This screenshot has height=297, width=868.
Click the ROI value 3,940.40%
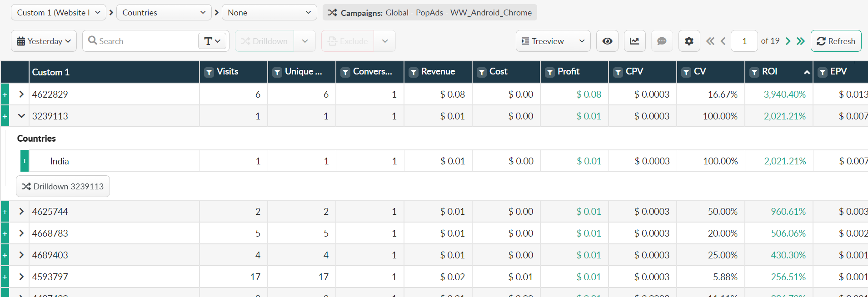point(784,94)
